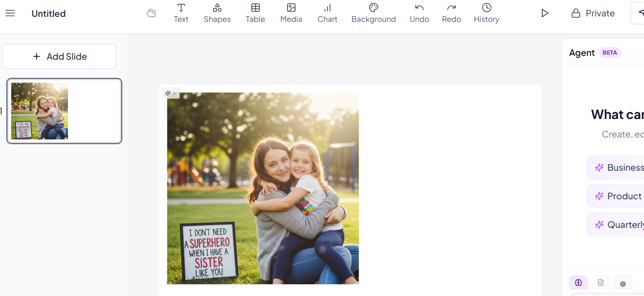Open the Background palette tool
The width and height of the screenshot is (644, 296).
(x=373, y=13)
